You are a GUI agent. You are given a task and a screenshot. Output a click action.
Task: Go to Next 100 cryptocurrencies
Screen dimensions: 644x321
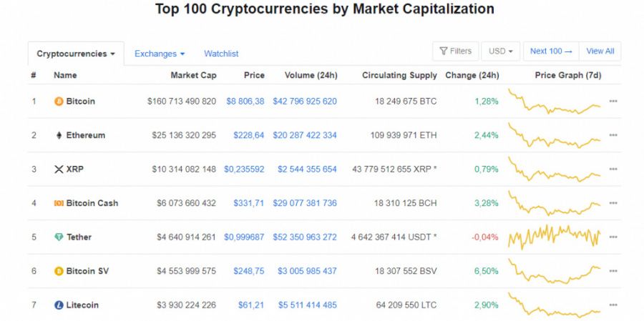[551, 51]
